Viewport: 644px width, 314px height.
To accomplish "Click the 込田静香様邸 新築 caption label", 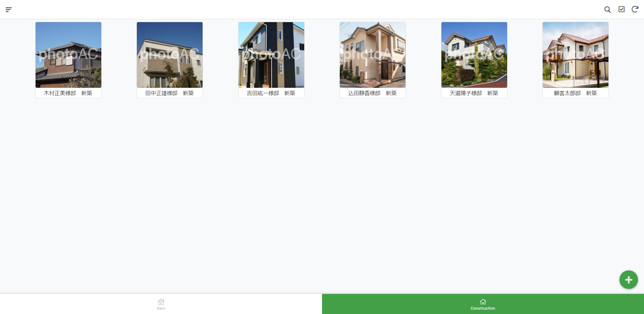I will (372, 93).
